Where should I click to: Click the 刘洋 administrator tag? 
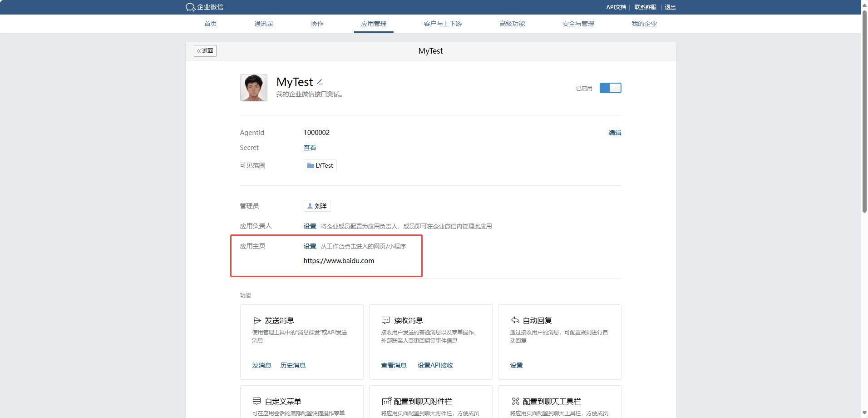pyautogui.click(x=317, y=206)
